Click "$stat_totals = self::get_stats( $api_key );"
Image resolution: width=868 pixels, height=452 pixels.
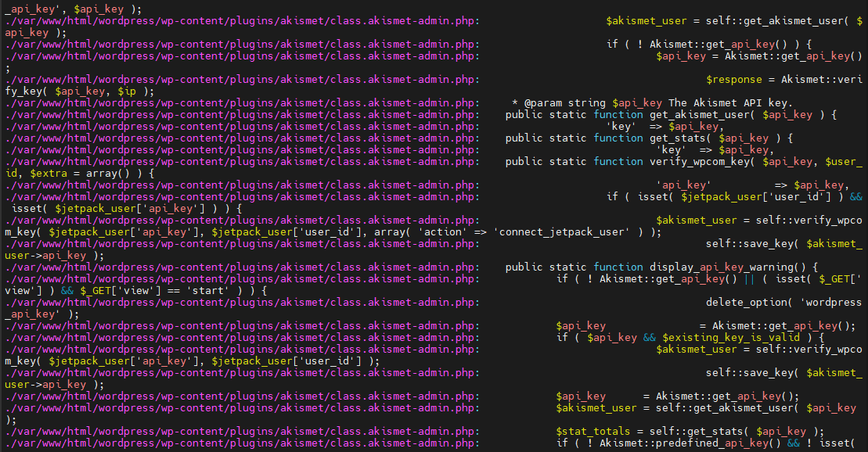(690, 432)
